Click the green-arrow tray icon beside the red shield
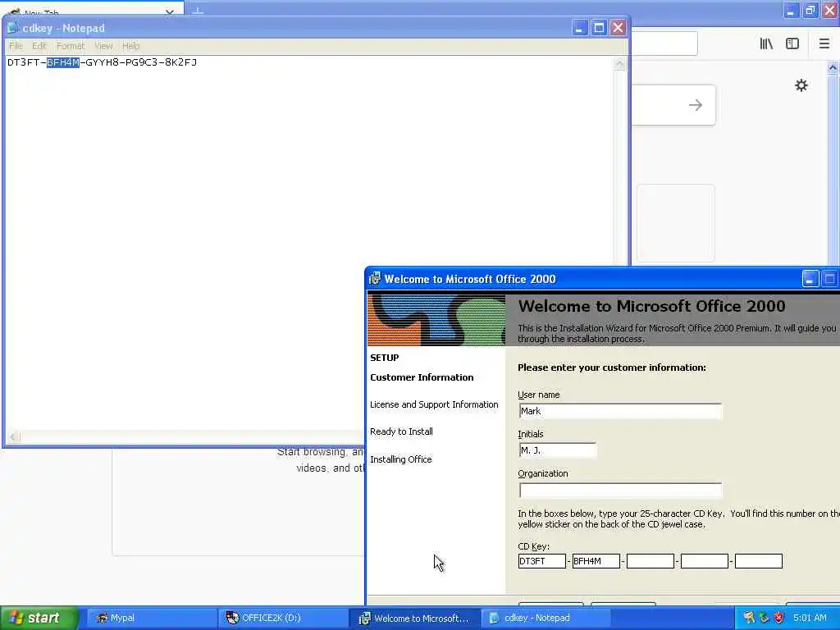Screen dimensions: 840x630 764,619
